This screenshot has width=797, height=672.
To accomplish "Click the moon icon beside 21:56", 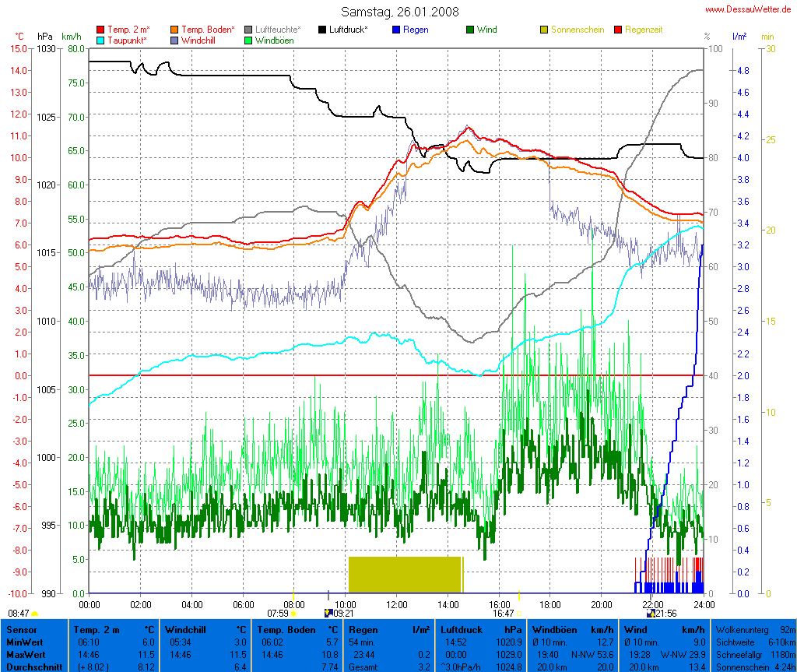I will 650,613.
